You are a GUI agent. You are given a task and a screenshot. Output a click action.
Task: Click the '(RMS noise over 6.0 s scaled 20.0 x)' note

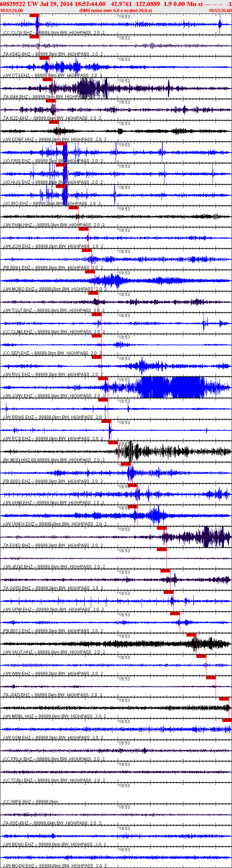coord(116,11)
